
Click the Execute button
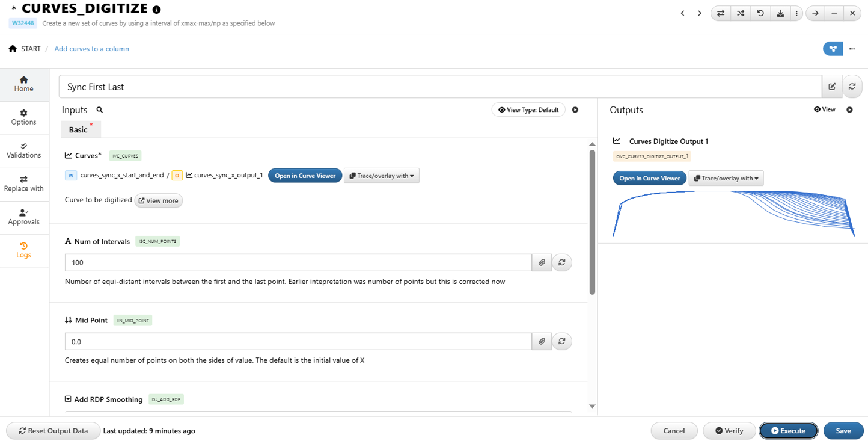pyautogui.click(x=788, y=431)
